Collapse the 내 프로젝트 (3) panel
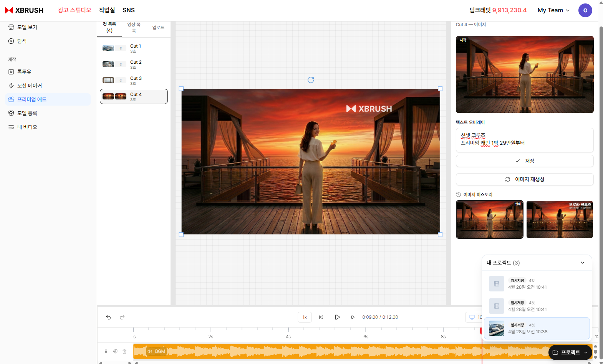Screen dimensions: 603x364 pyautogui.click(x=582, y=263)
